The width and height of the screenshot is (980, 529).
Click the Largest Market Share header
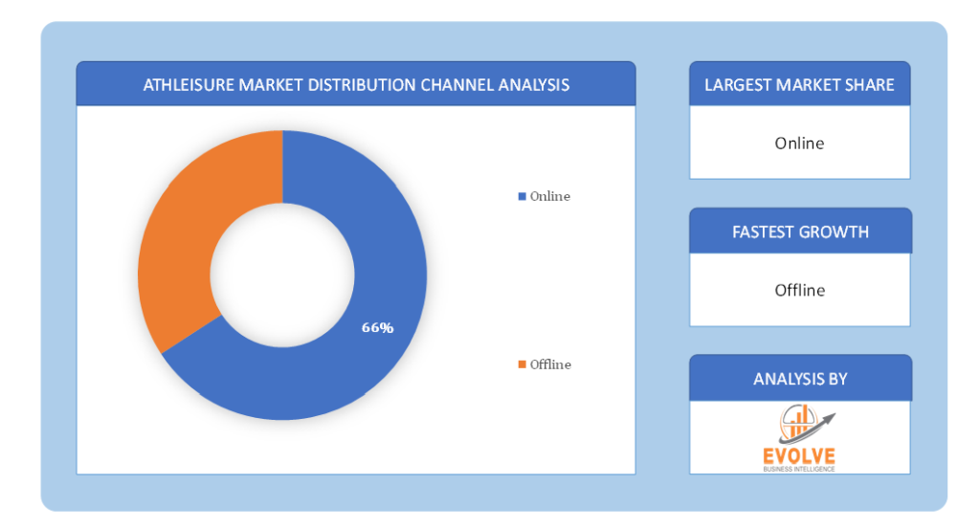[x=799, y=85]
